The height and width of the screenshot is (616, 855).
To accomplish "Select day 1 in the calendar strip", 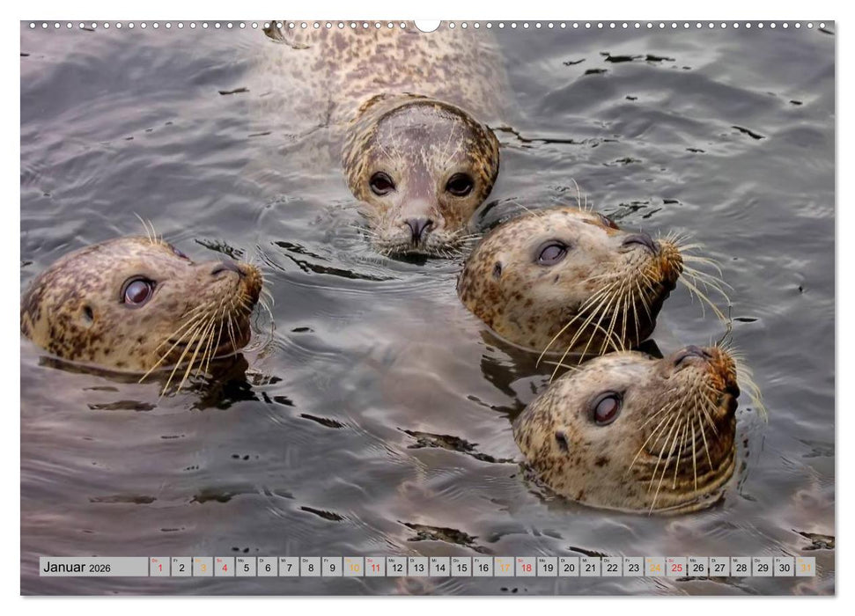I will [159, 568].
